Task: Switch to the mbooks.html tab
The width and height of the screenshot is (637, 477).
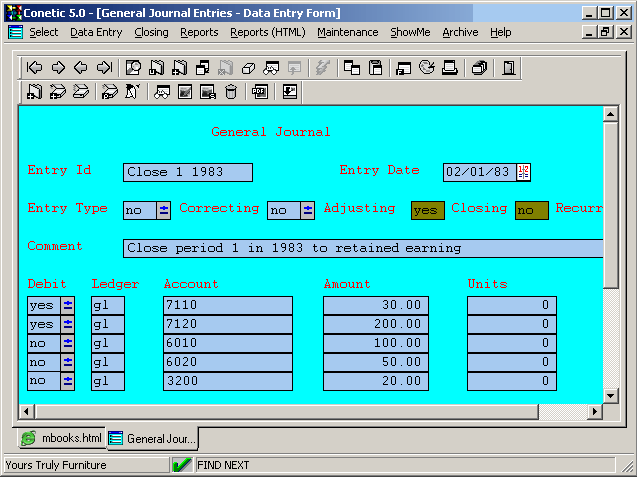Action: 61,438
